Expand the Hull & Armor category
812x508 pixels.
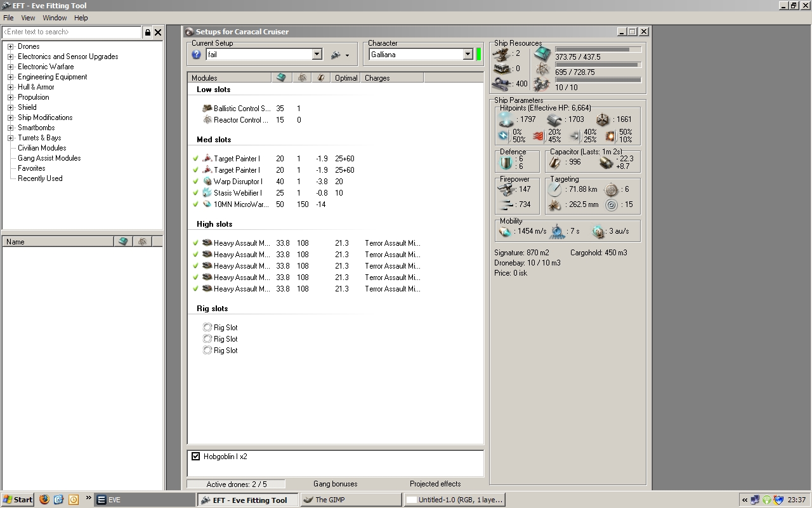pos(10,87)
